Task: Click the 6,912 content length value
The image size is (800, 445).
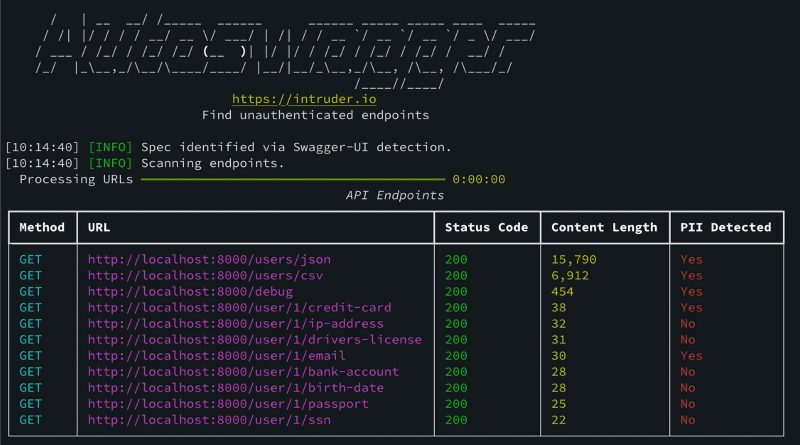Action: 570,275
